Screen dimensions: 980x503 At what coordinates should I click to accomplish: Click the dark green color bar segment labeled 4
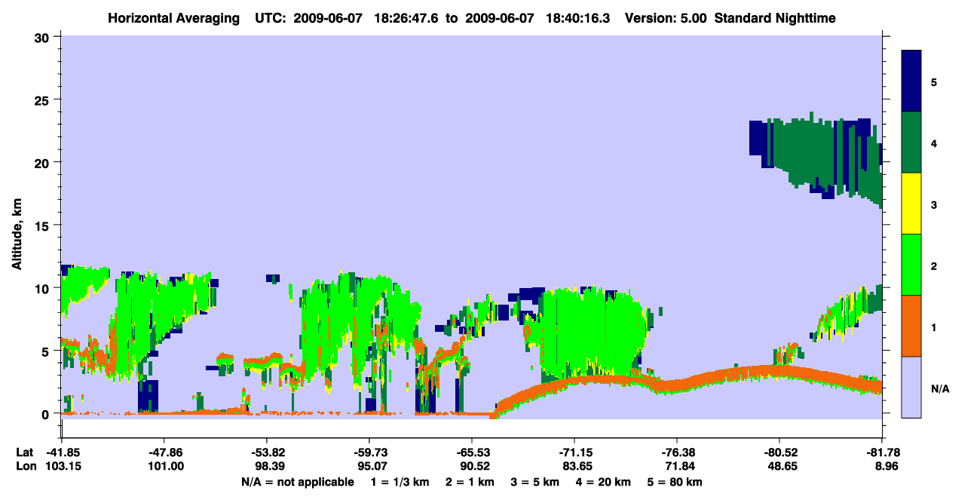tap(911, 143)
